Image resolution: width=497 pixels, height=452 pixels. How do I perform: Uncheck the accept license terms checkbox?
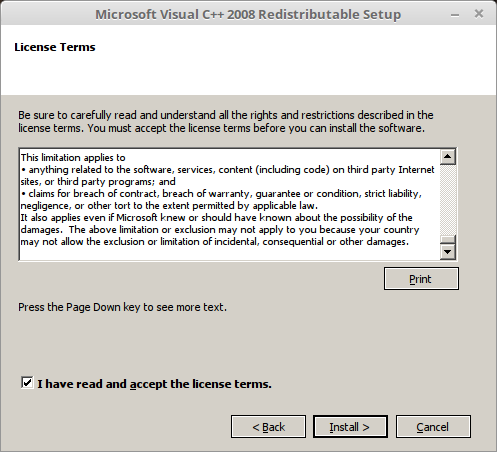click(27, 382)
